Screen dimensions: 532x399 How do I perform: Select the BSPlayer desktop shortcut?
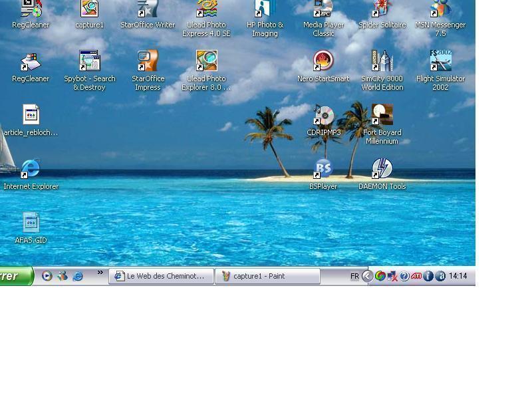click(x=323, y=169)
